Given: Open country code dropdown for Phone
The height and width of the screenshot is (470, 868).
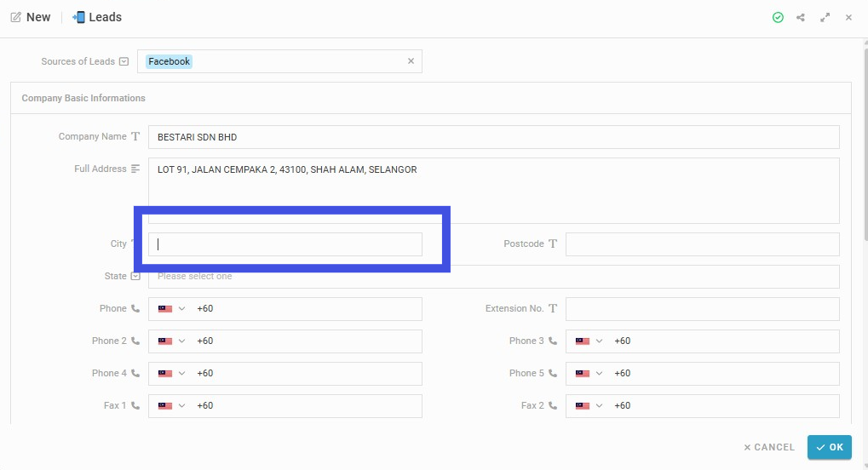Looking at the screenshot, I should 181,309.
